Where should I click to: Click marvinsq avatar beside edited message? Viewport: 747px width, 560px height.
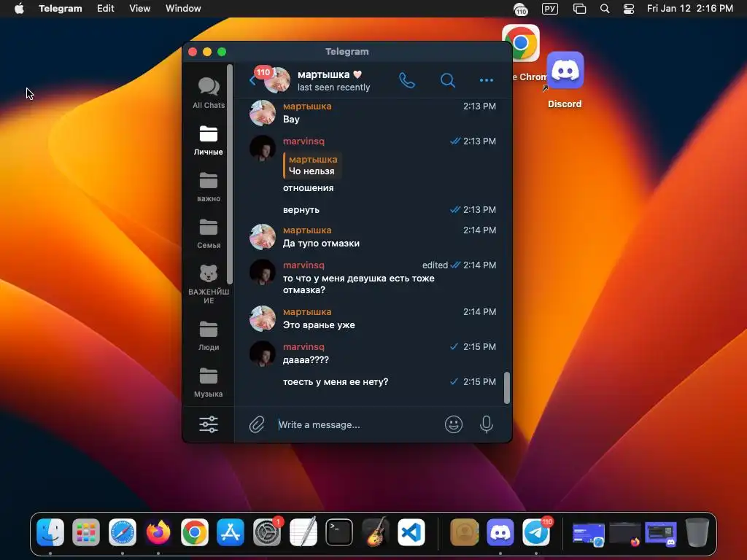263,272
